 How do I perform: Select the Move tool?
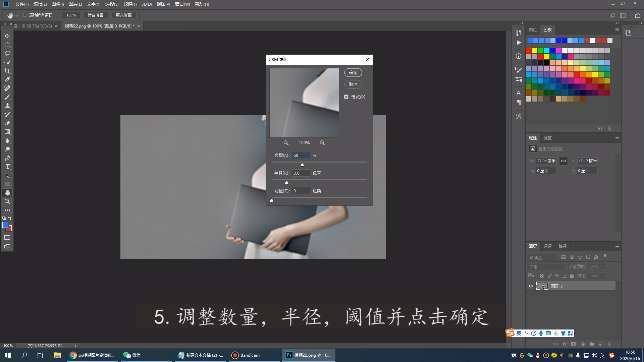click(x=7, y=36)
